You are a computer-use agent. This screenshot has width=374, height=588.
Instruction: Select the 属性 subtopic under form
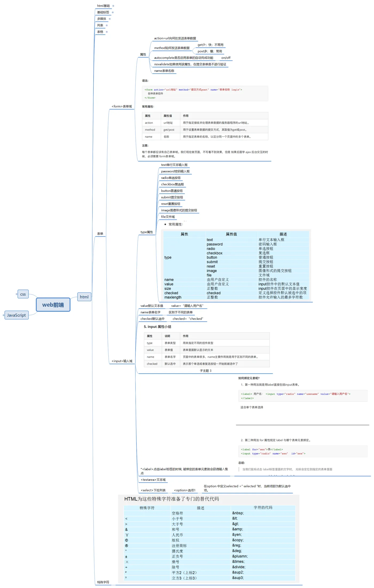click(x=143, y=55)
